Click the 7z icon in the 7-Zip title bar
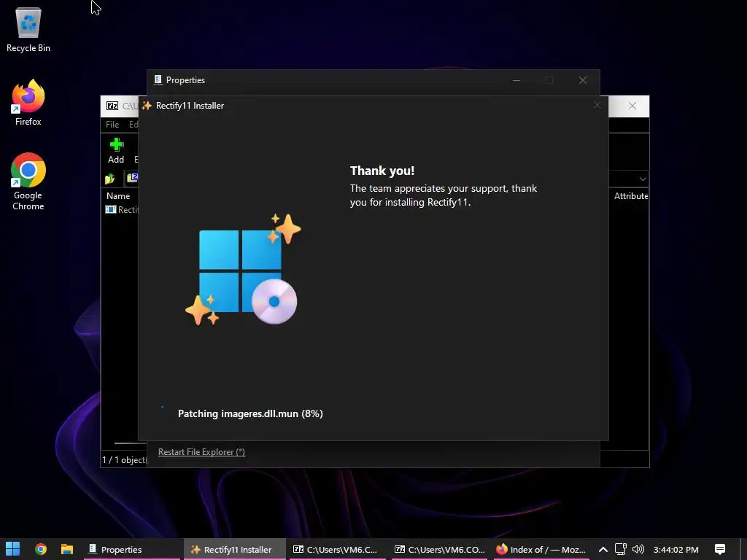This screenshot has width=747, height=560. coord(112,106)
